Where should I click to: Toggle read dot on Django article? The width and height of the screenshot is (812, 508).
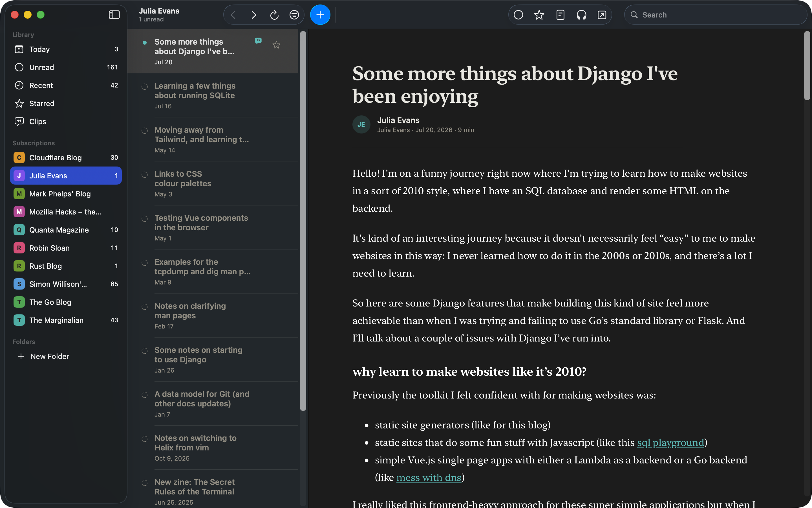pos(145,42)
